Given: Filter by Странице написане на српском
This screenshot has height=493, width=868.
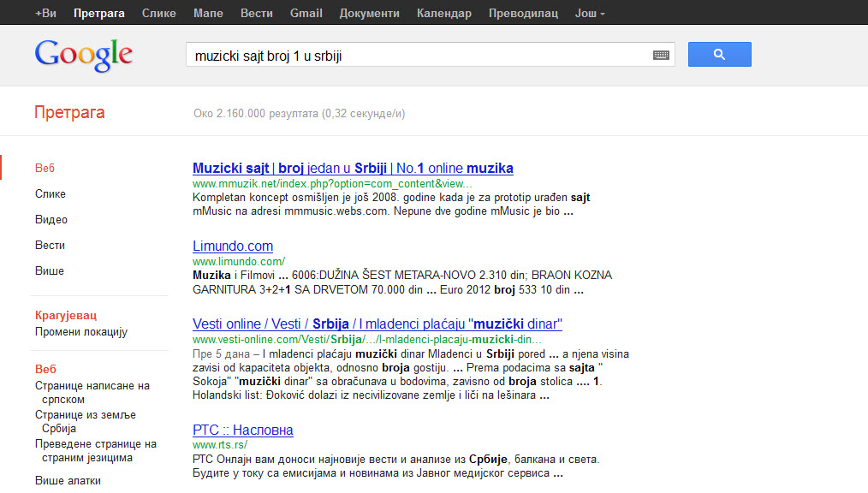Looking at the screenshot, I should coord(92,392).
